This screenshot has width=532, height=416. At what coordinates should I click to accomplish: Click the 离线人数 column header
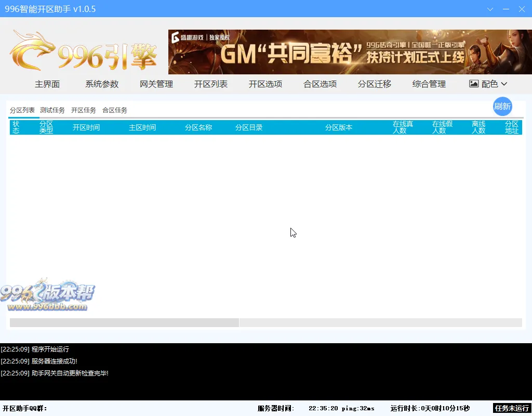[478, 127]
